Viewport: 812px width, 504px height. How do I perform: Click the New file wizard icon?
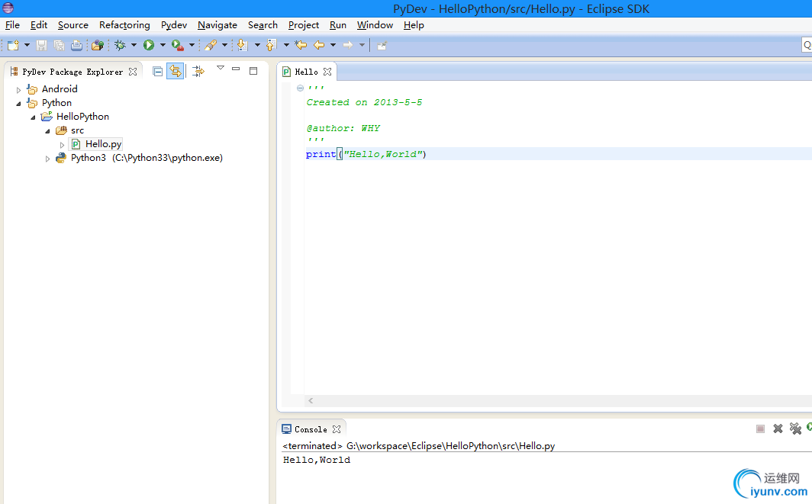13,46
